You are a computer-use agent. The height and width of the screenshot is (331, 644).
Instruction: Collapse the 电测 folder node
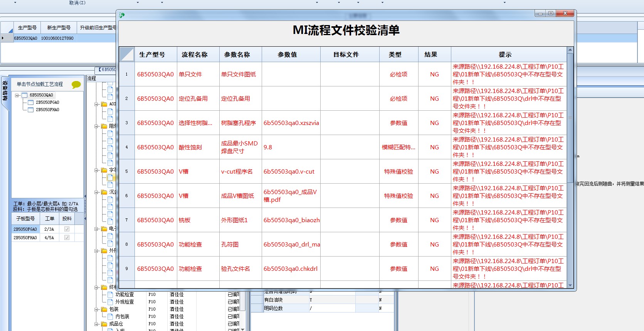pos(96,229)
